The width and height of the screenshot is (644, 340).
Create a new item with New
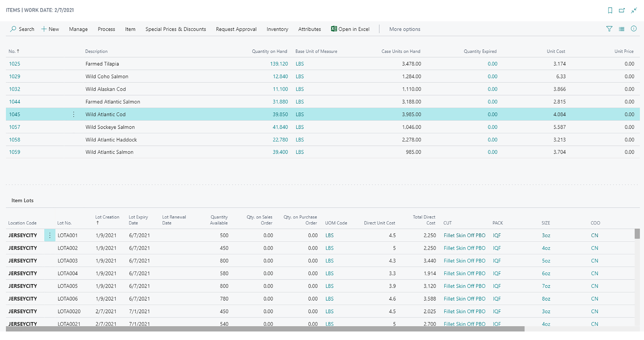point(50,29)
